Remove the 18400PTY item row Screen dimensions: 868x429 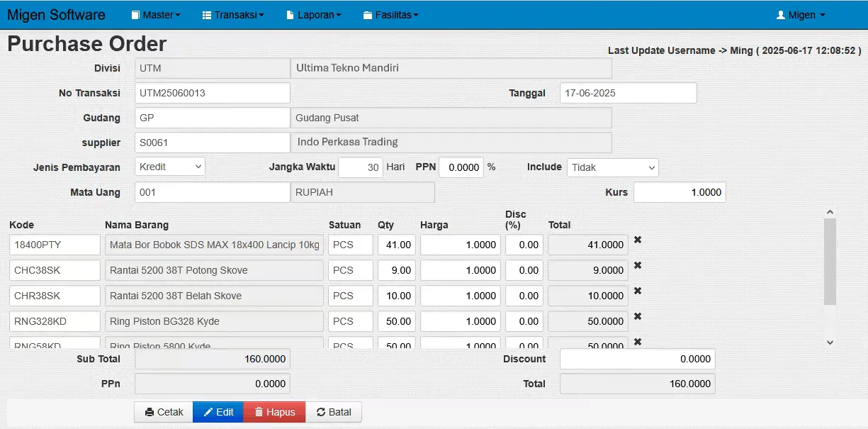638,240
